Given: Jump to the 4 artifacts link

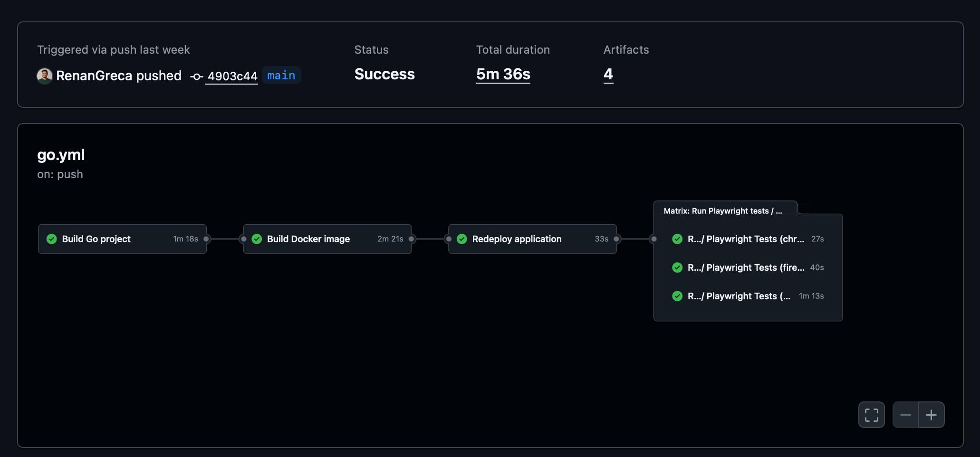Looking at the screenshot, I should [x=608, y=75].
